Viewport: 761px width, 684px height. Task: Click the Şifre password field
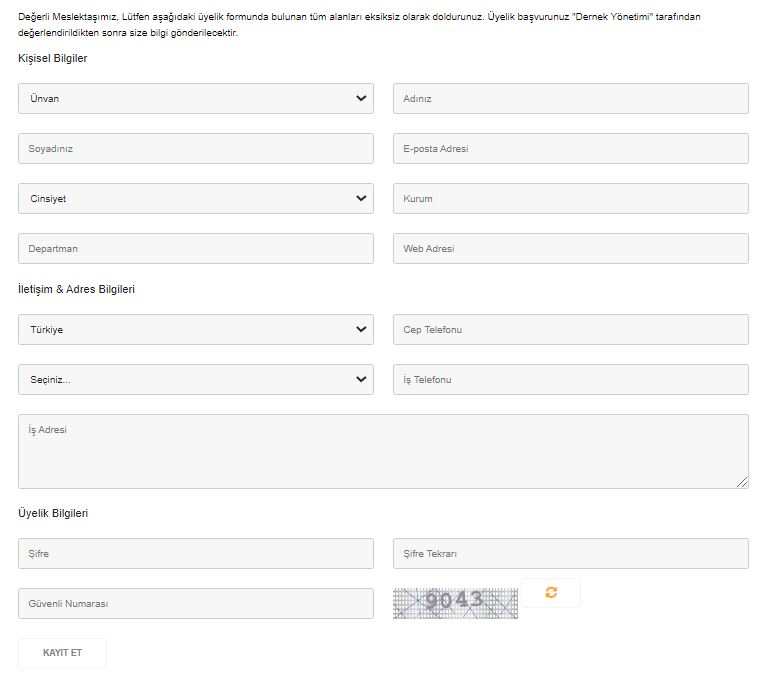pos(196,553)
